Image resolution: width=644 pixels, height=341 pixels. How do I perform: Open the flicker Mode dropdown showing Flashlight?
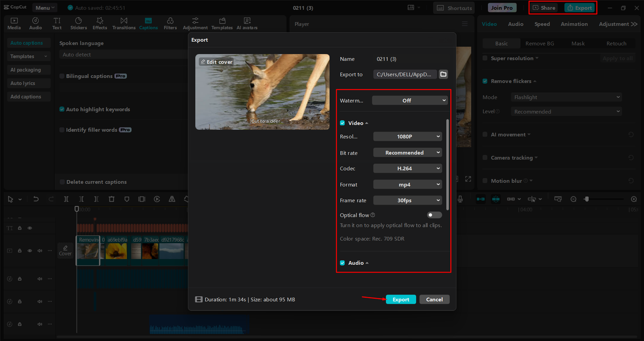pos(566,97)
